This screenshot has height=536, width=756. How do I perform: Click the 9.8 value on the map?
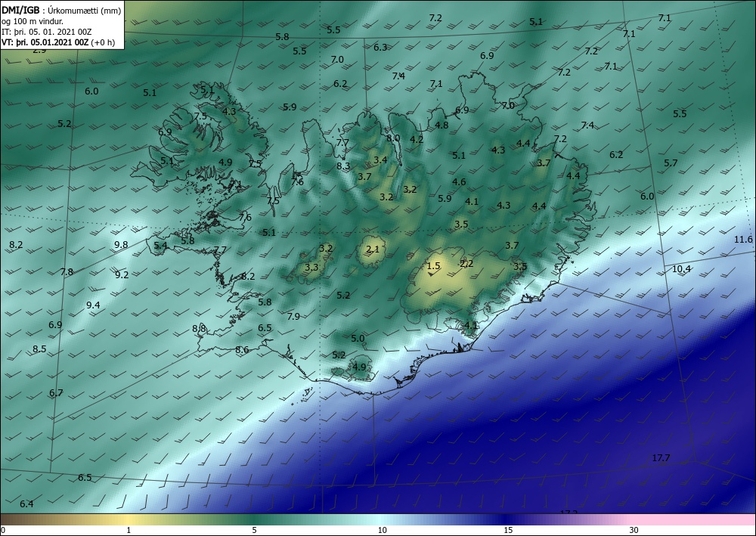(x=121, y=244)
